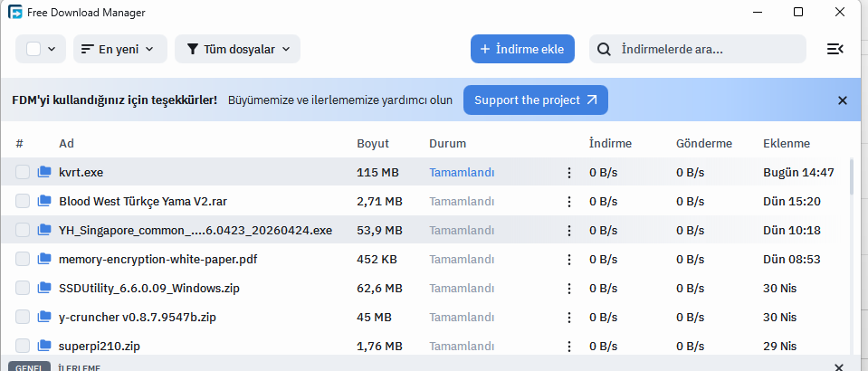Click the search magnifier icon
The height and width of the screenshot is (371, 868).
tap(604, 49)
